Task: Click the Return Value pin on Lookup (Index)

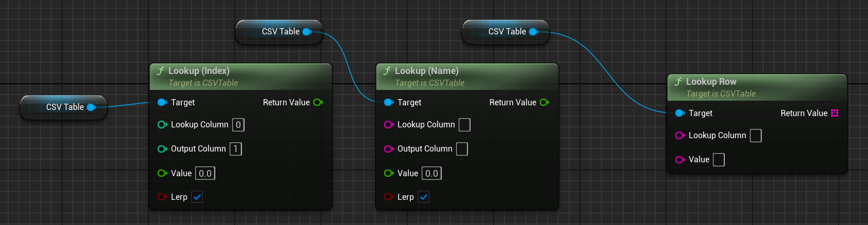Action: coord(318,102)
